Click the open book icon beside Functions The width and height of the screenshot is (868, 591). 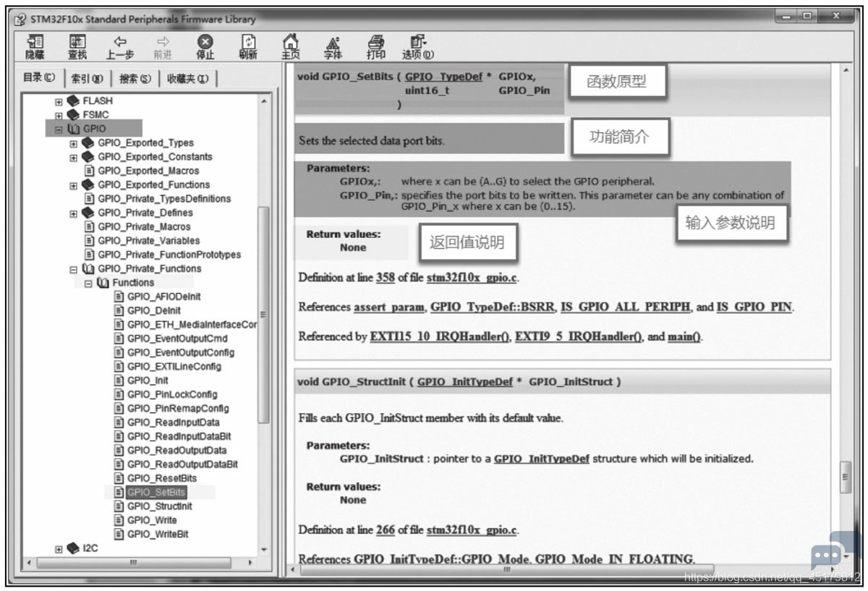point(103,283)
